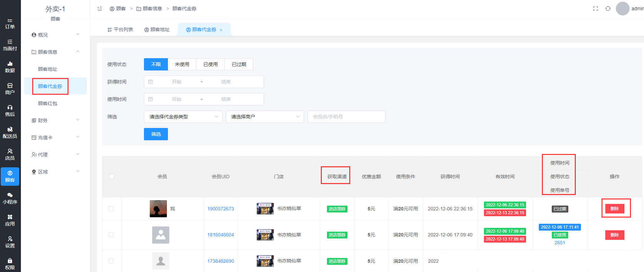644x272 pixels.
Task: Open the 请选择代金券类型 dropdown
Action: pyautogui.click(x=183, y=117)
